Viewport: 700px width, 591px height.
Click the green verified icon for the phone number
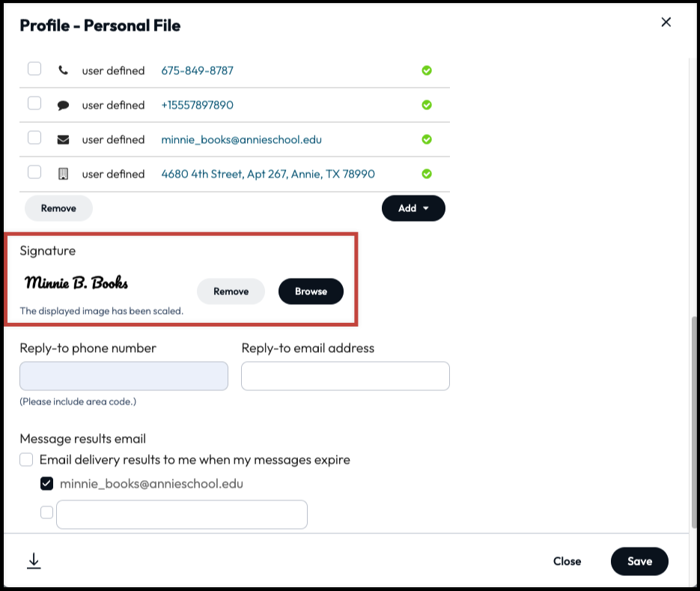pos(427,70)
